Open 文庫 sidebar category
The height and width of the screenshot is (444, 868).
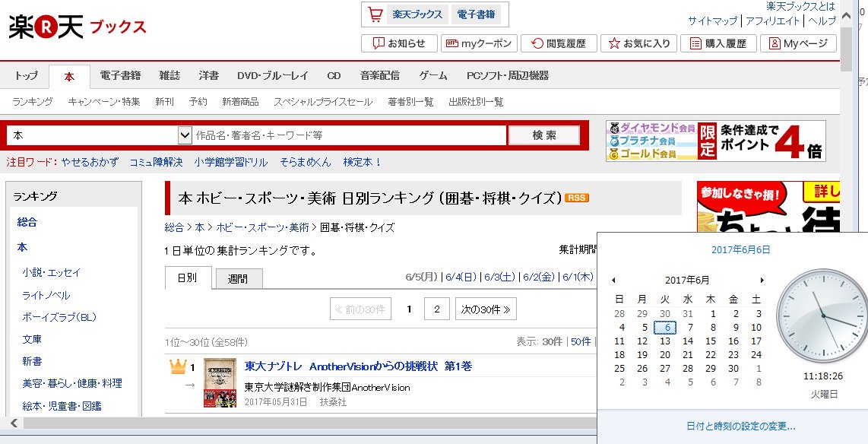(x=32, y=339)
